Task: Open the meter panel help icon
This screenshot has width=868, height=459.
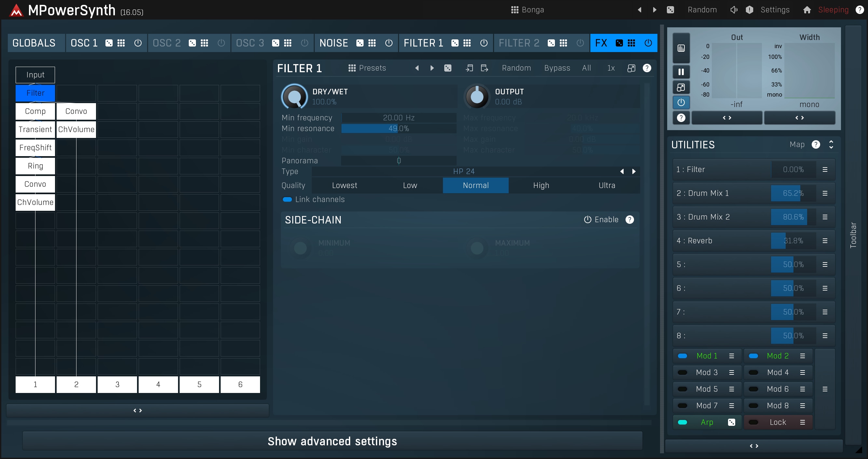Action: (x=681, y=117)
